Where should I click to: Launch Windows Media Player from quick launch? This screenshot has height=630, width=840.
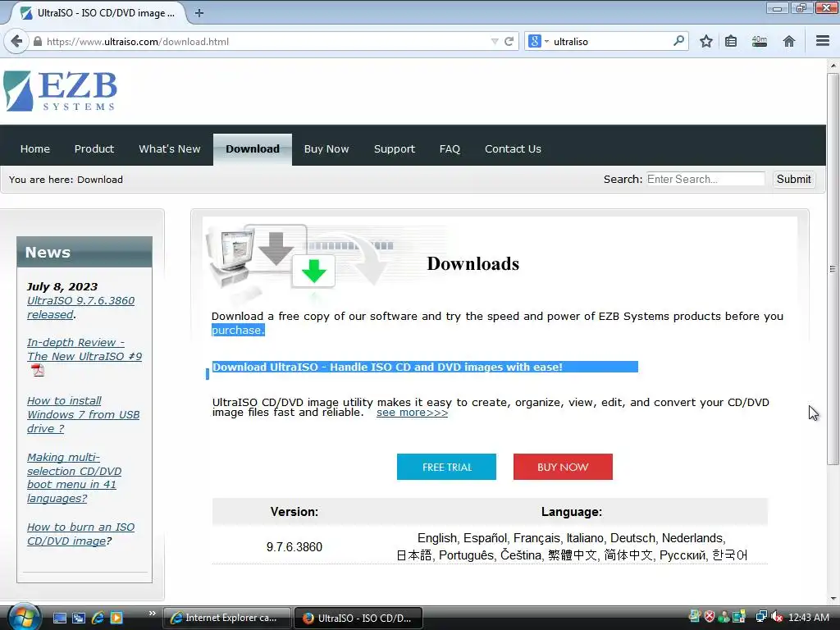(116, 618)
